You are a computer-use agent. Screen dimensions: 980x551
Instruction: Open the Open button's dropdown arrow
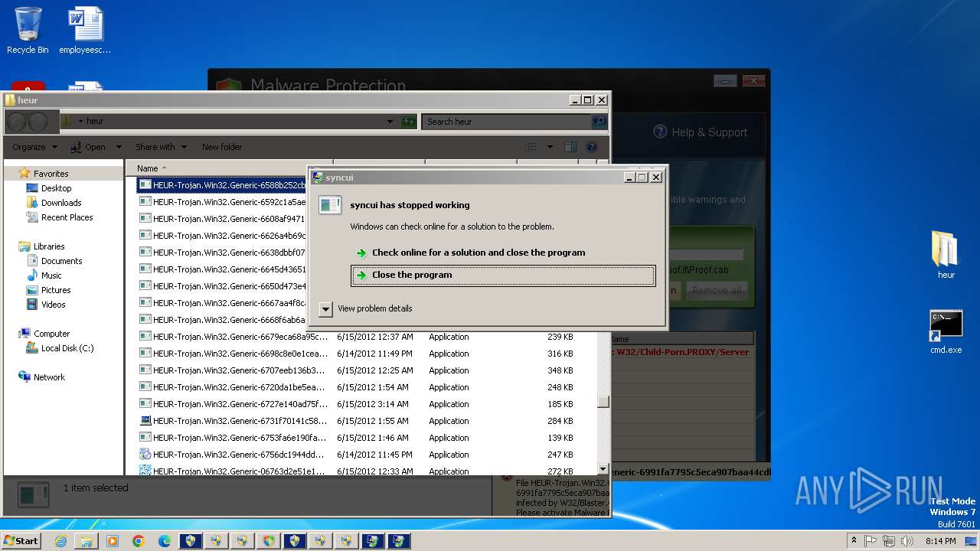(119, 147)
